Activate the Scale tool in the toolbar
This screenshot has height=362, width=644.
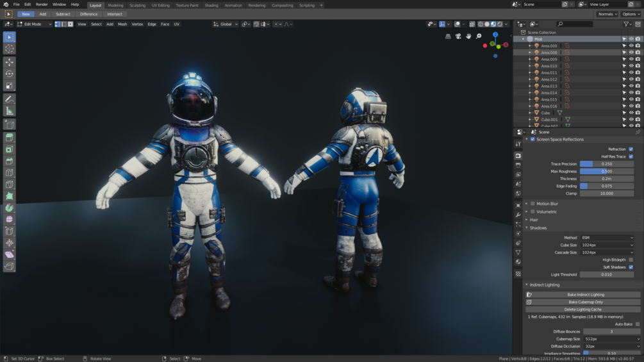tap(9, 86)
